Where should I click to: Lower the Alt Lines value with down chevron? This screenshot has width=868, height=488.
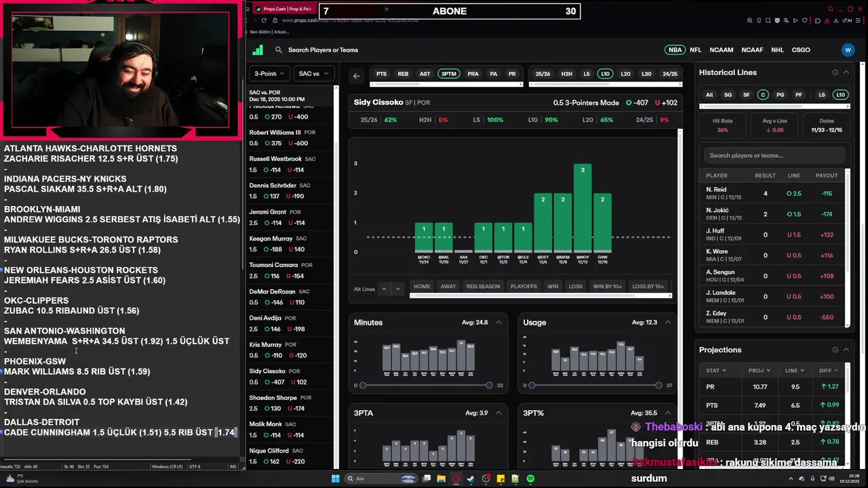398,289
